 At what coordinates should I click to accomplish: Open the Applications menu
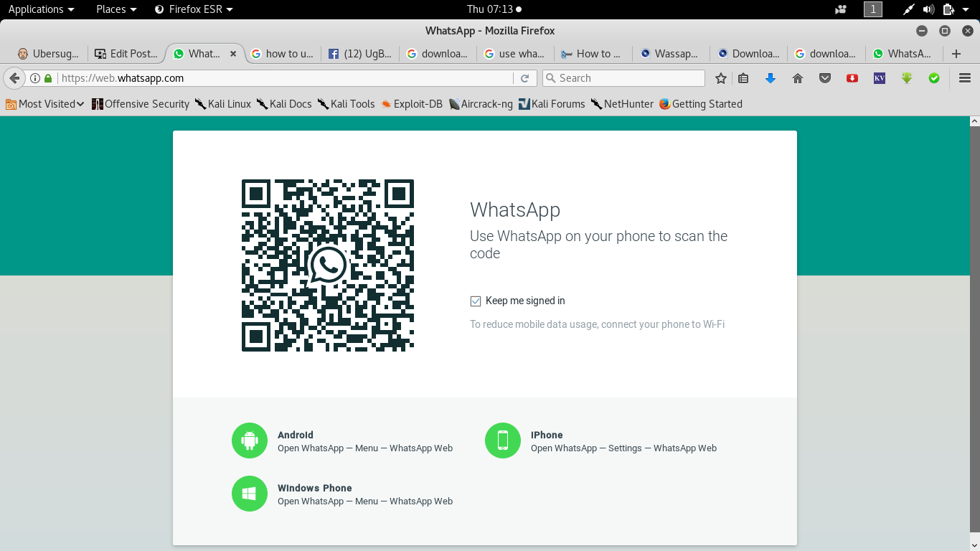click(x=41, y=9)
